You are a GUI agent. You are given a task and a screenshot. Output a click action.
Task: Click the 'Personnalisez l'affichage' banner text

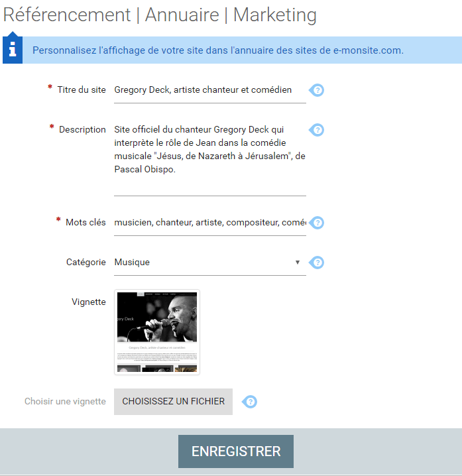point(218,50)
